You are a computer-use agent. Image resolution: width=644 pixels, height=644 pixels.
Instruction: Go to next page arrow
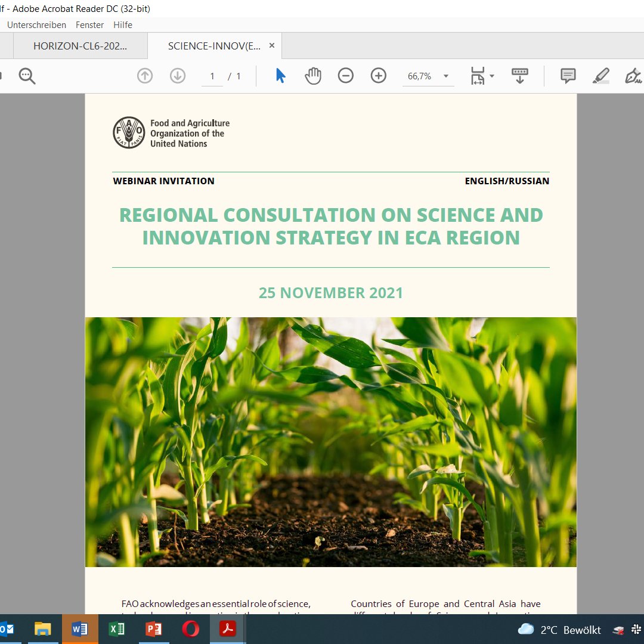178,76
